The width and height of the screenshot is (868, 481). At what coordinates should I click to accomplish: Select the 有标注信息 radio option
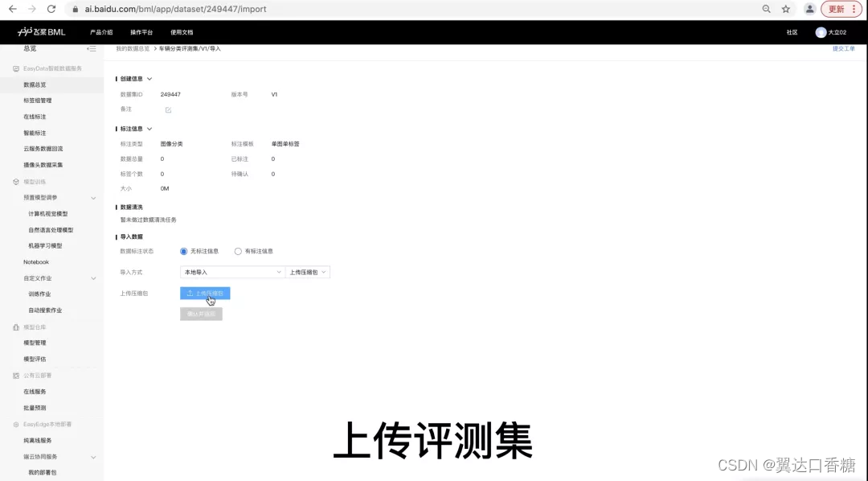point(238,251)
